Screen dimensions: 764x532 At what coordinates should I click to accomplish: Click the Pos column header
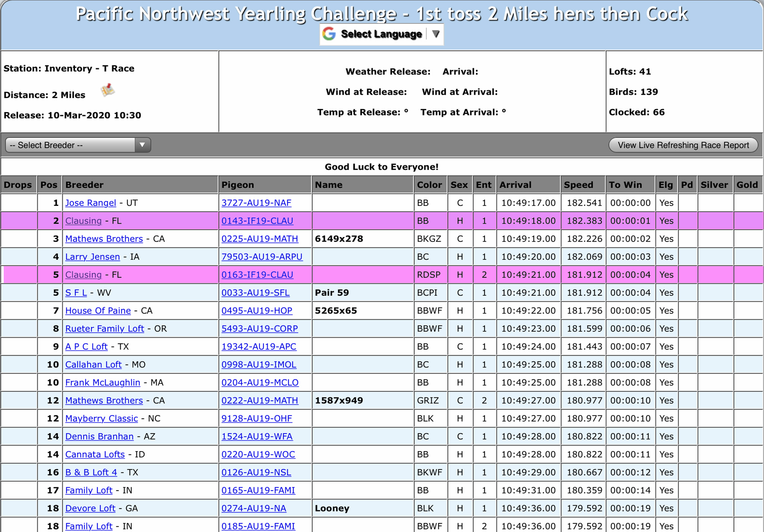pos(49,185)
